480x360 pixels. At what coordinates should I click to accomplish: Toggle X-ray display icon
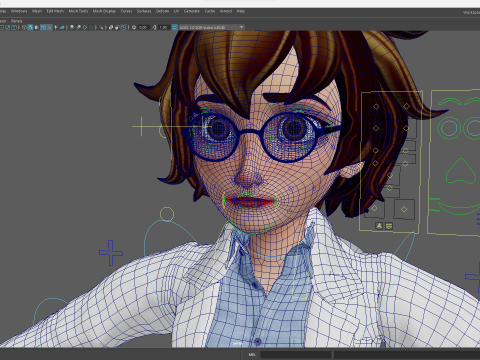[111, 27]
